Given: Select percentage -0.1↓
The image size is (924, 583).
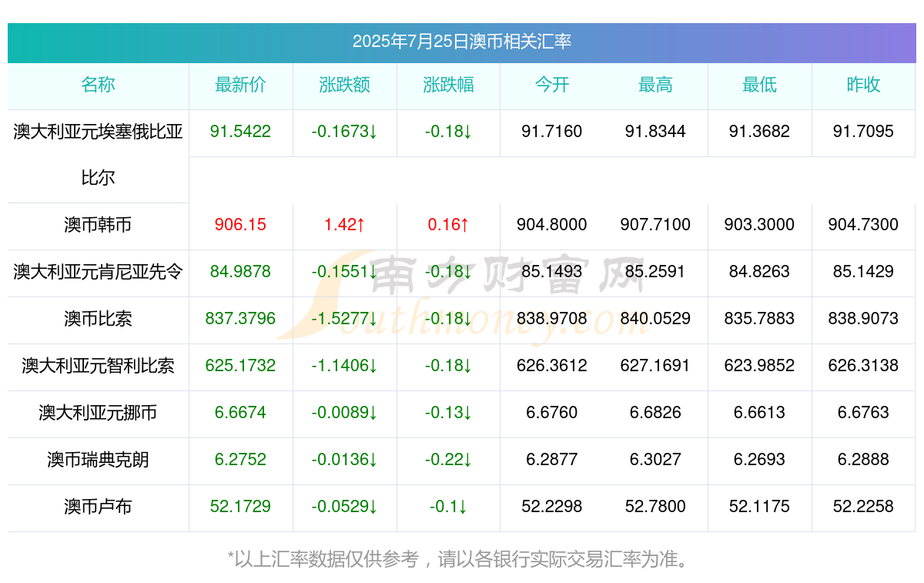Looking at the screenshot, I should (449, 507).
